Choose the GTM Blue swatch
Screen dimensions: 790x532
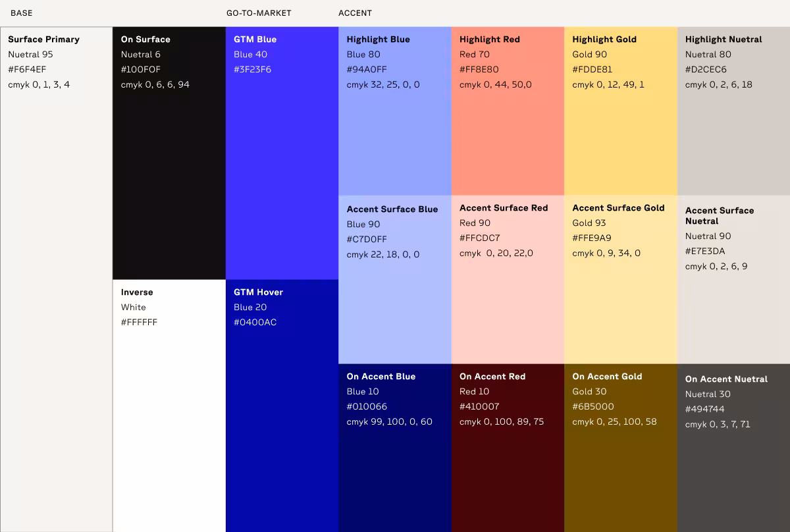pyautogui.click(x=282, y=153)
